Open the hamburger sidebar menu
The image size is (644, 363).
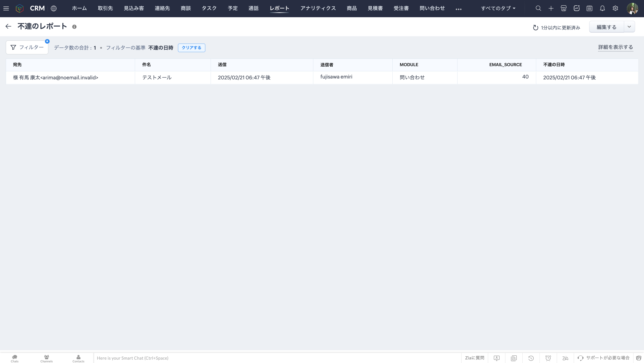point(6,8)
